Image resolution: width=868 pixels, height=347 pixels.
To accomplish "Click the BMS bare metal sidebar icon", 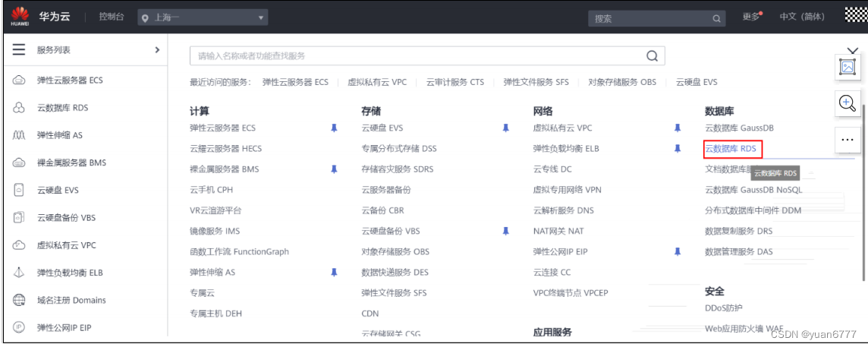I will point(19,162).
